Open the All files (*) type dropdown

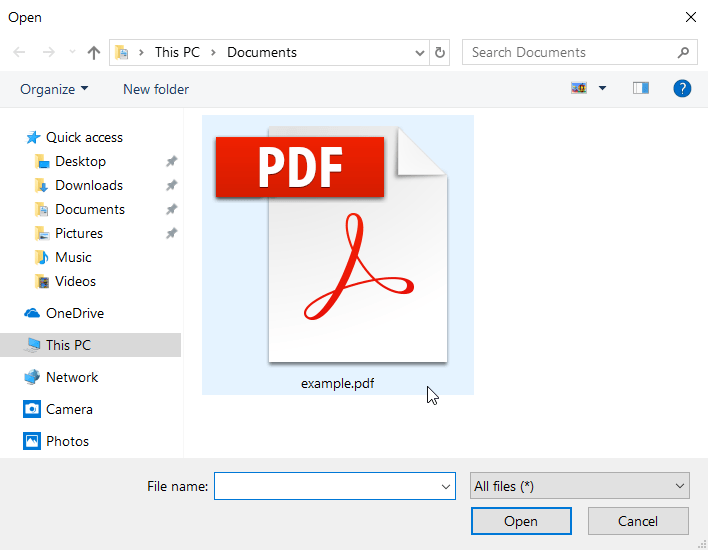tap(579, 486)
